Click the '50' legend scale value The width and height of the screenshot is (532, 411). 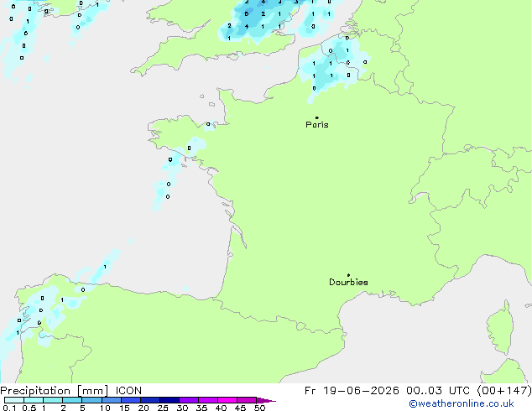tap(259, 408)
